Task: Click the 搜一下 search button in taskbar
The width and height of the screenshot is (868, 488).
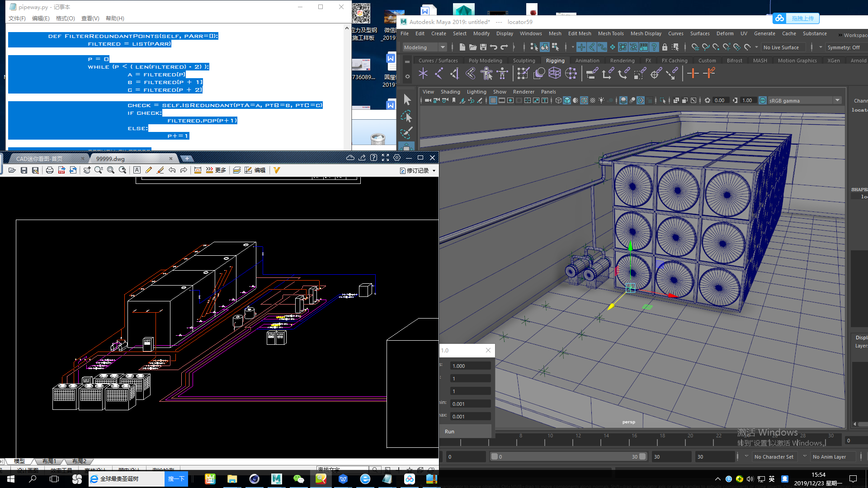Action: (x=176, y=479)
